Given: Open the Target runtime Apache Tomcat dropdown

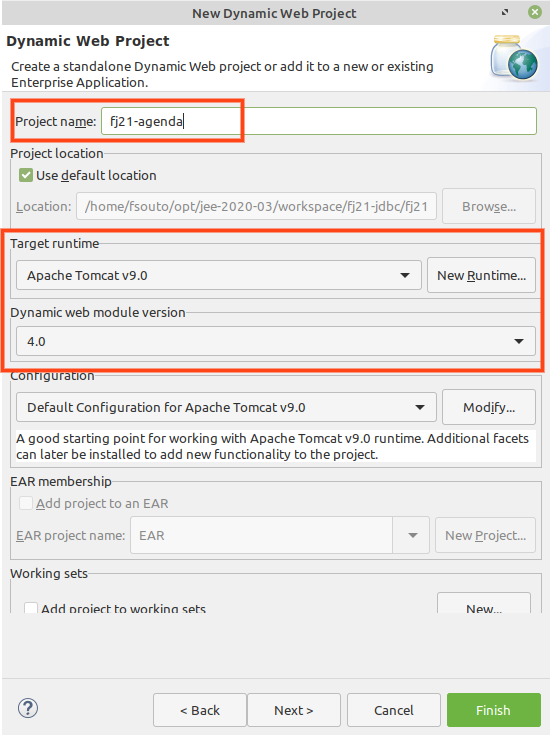Looking at the screenshot, I should tap(219, 276).
